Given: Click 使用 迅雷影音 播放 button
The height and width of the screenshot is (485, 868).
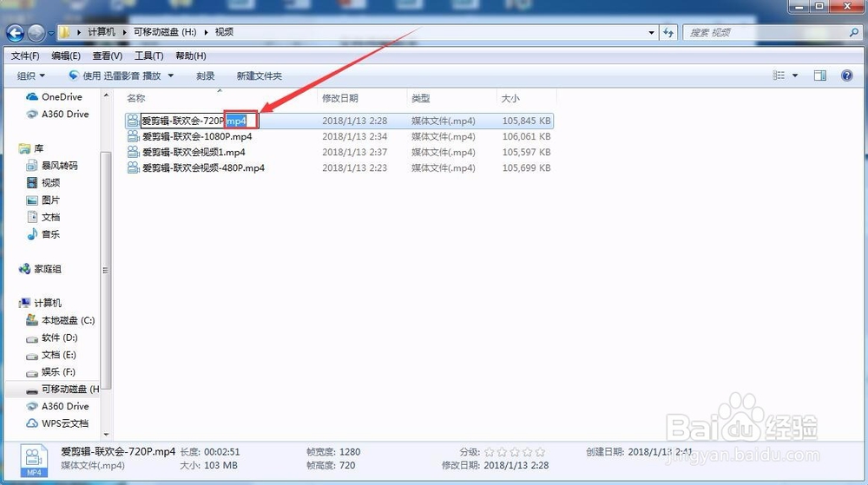Looking at the screenshot, I should pyautogui.click(x=115, y=75).
